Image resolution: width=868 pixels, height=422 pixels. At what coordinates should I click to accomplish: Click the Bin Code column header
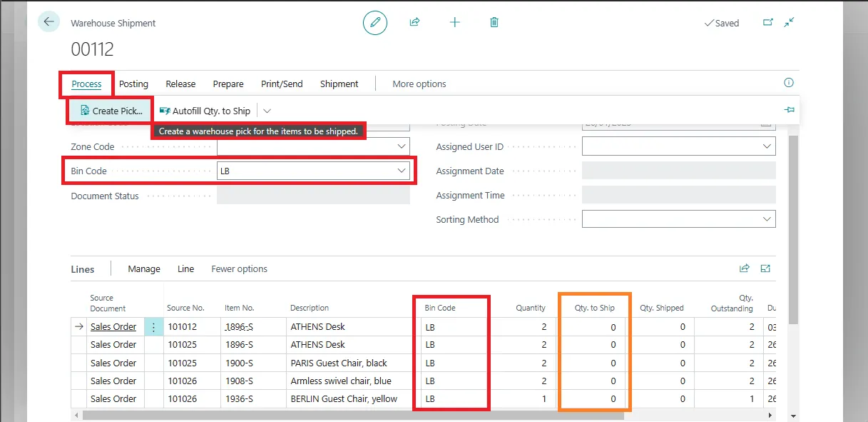(440, 308)
